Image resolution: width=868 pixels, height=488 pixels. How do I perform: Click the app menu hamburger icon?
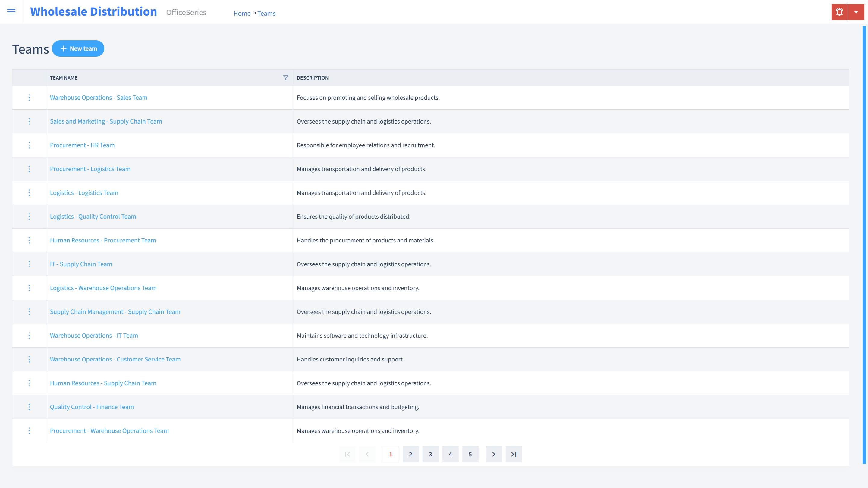[11, 12]
